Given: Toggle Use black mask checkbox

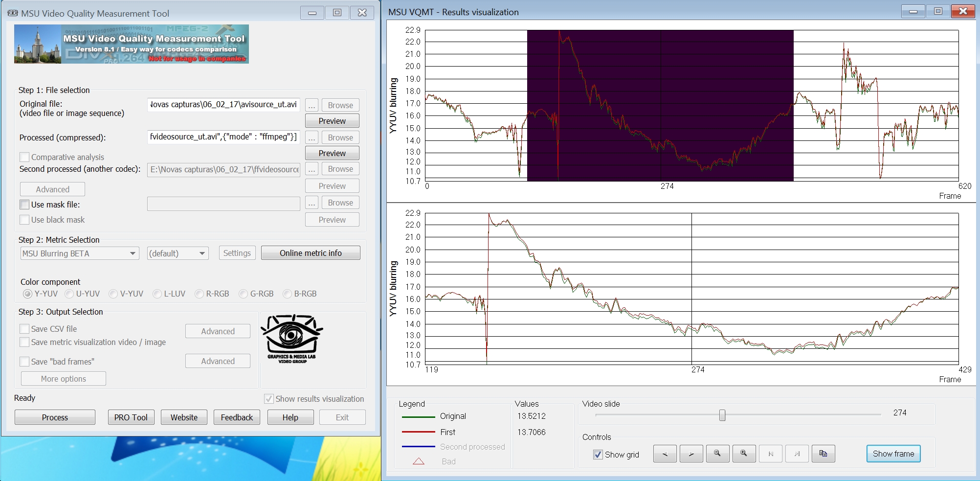Looking at the screenshot, I should coord(24,220).
